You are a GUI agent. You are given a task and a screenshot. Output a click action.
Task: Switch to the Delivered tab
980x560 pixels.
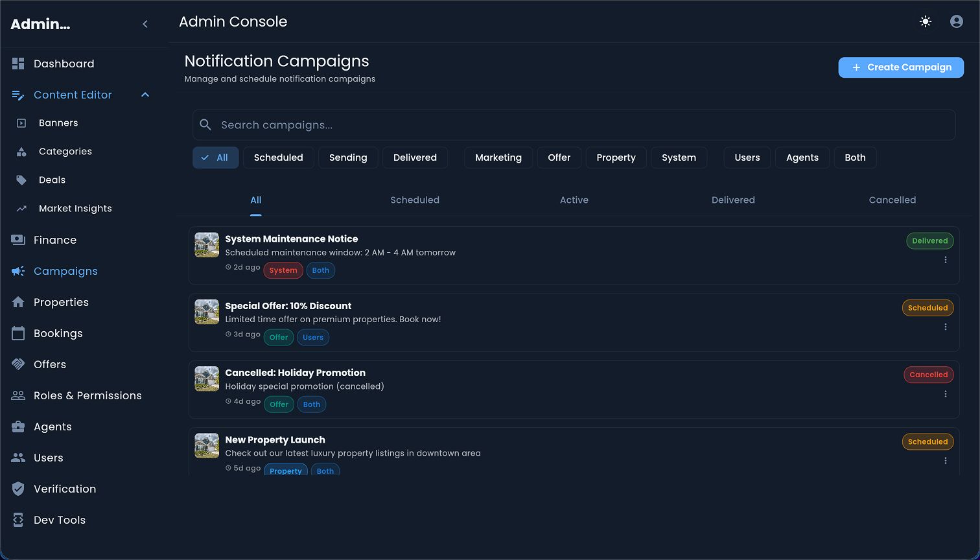click(733, 200)
